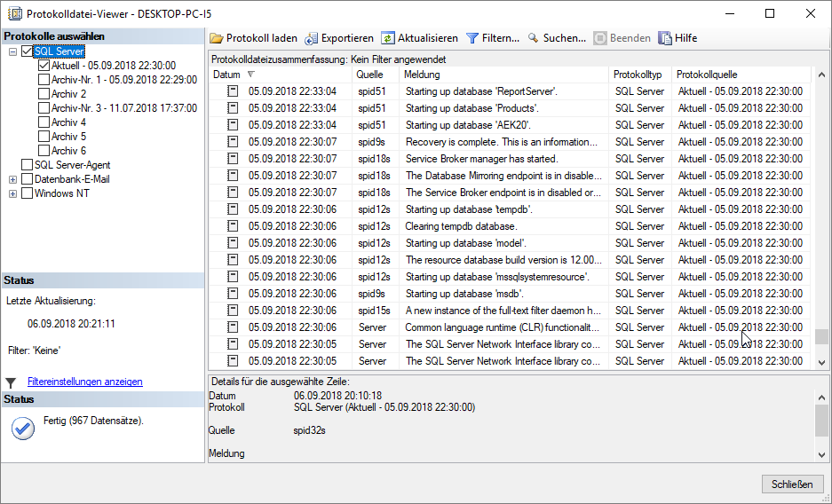Click the Filter: 'Keine' status text
This screenshot has width=832, height=504.
[35, 350]
